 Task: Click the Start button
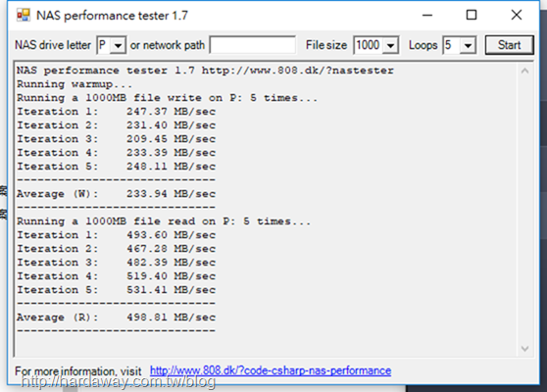(x=510, y=45)
